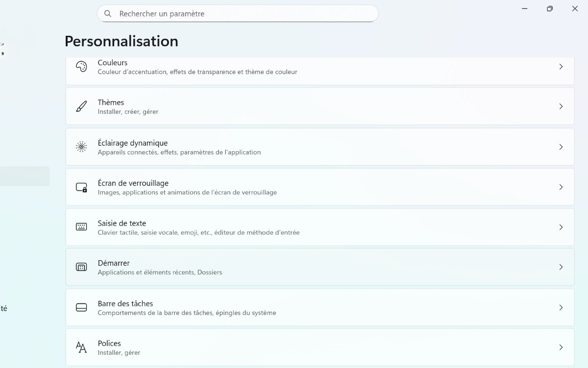This screenshot has width=588, height=368.
Task: Expand the Polices row chevron
Action: click(561, 347)
